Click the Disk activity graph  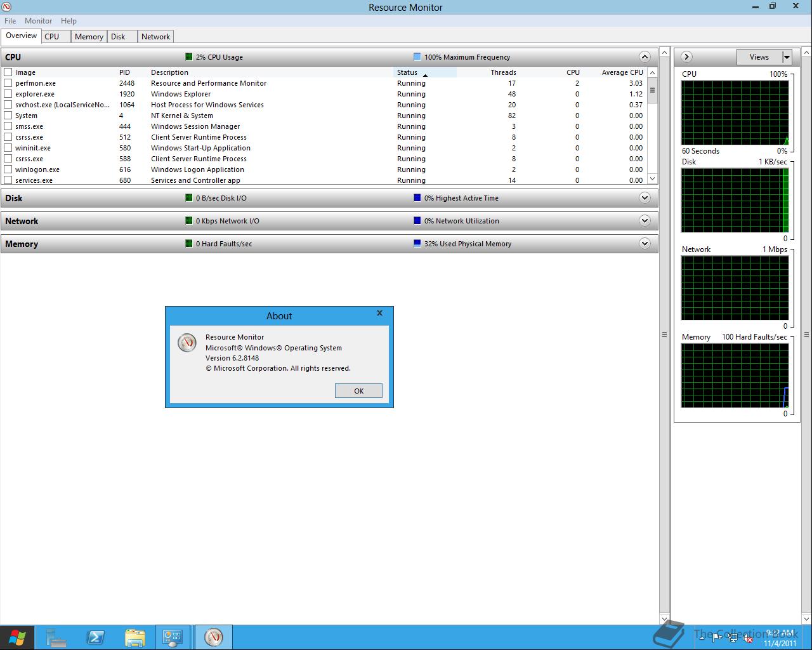coord(735,201)
